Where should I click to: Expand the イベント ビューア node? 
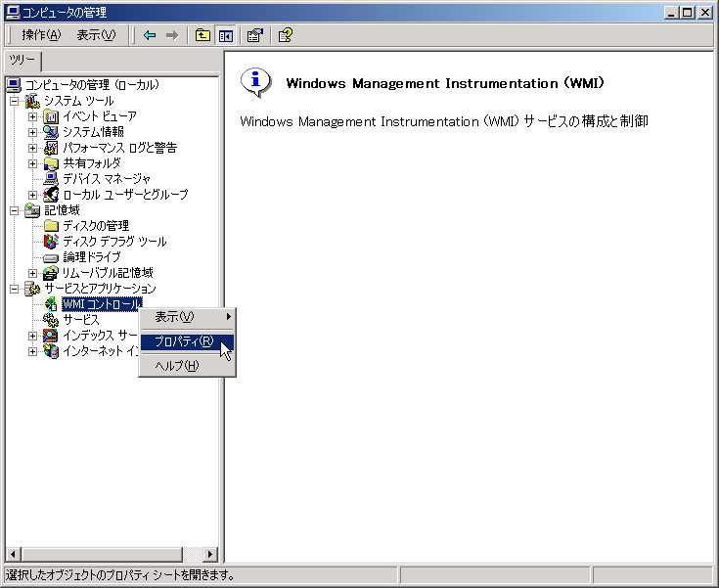click(32, 116)
